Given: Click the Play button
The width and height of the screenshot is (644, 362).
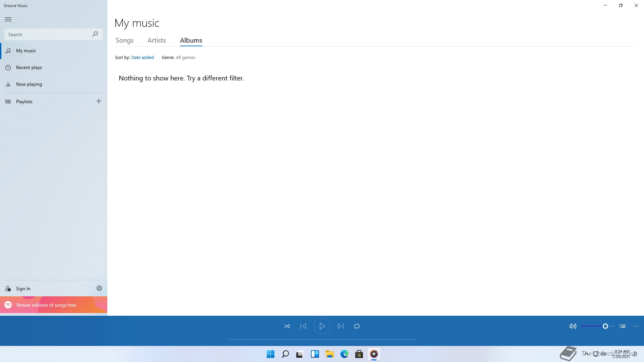Looking at the screenshot, I should (x=322, y=326).
